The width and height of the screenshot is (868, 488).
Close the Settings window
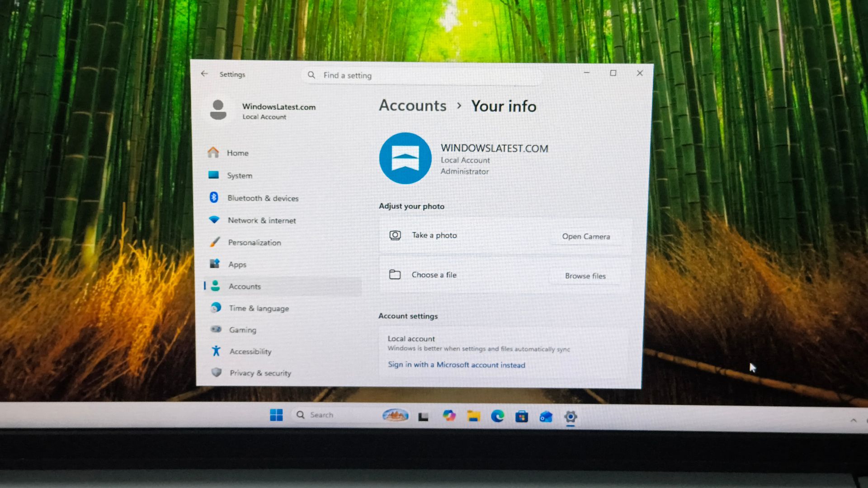[x=640, y=73]
